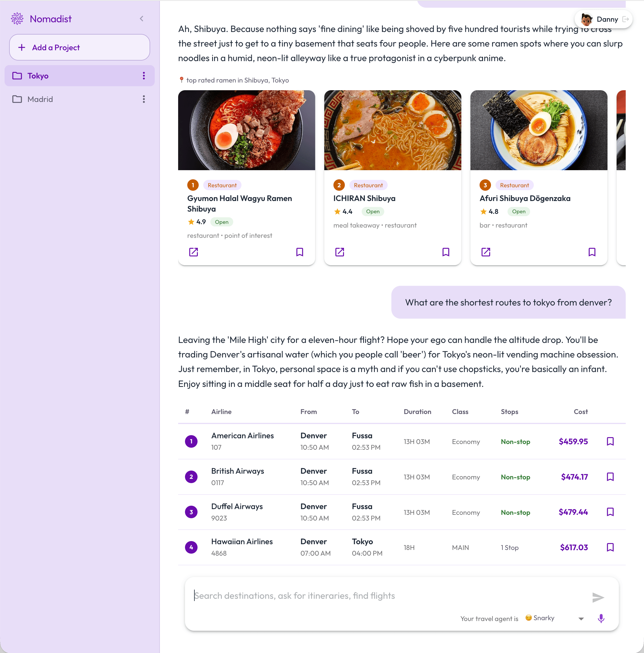Bookmark the ICHIRAN Shibuya restaurant card
The image size is (644, 653).
coord(446,252)
